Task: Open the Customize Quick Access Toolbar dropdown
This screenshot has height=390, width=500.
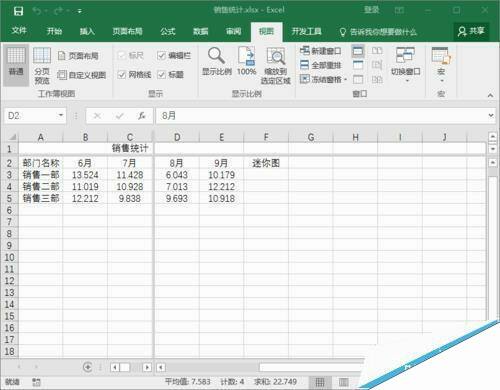Action: click(80, 11)
